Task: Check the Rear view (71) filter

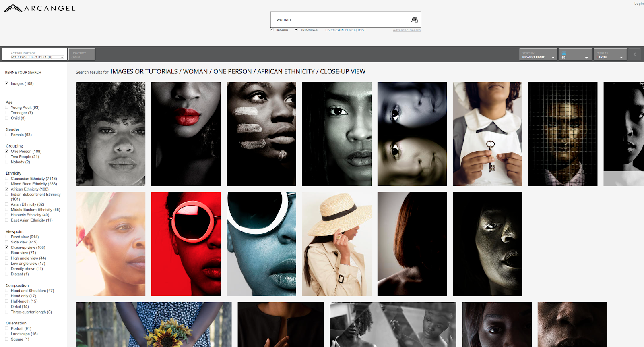Action: [x=7, y=253]
